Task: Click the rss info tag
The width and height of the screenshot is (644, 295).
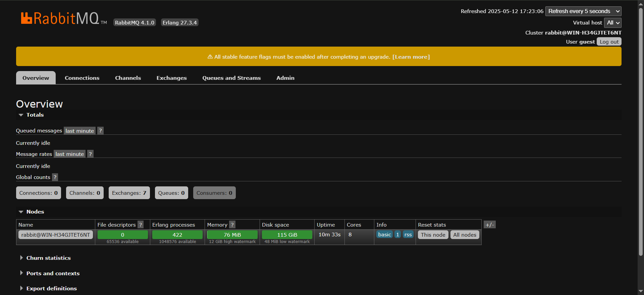Action: pyautogui.click(x=408, y=234)
